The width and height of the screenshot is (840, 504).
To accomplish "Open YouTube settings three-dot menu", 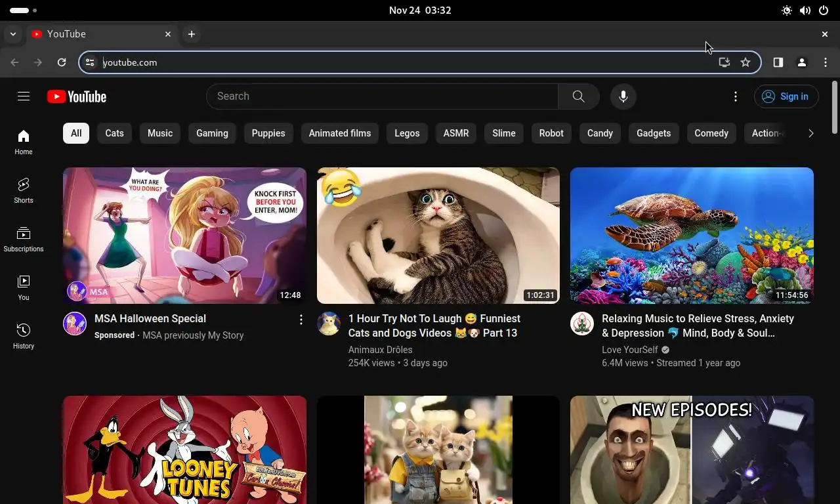I will pyautogui.click(x=736, y=96).
